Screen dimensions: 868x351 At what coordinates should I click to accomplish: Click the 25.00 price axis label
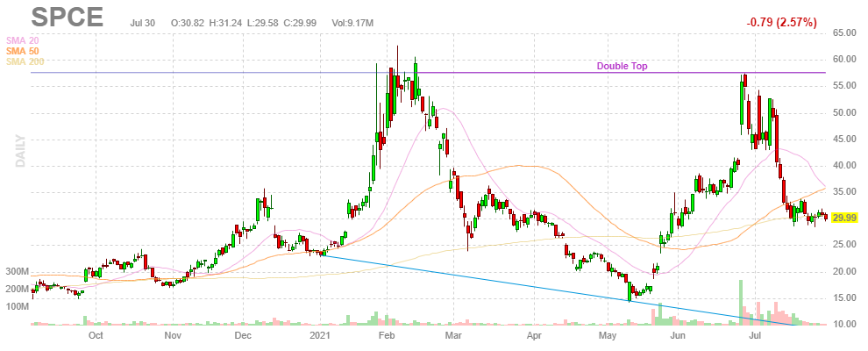(x=844, y=245)
